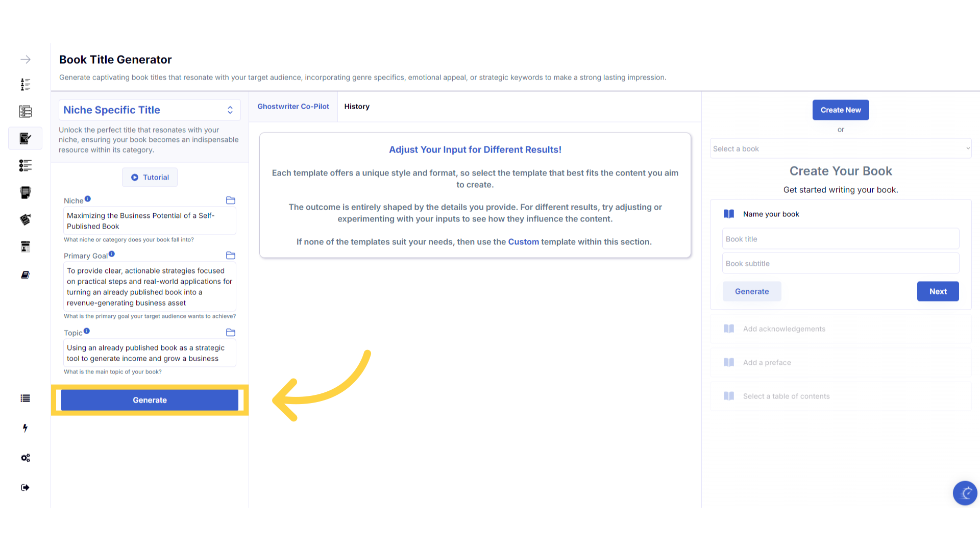Open folder icon beside Topic field

[231, 333]
